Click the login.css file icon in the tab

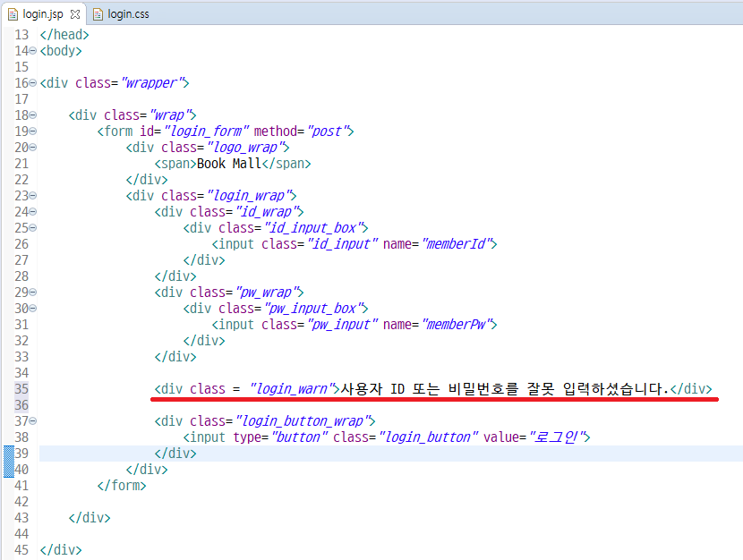(98, 14)
